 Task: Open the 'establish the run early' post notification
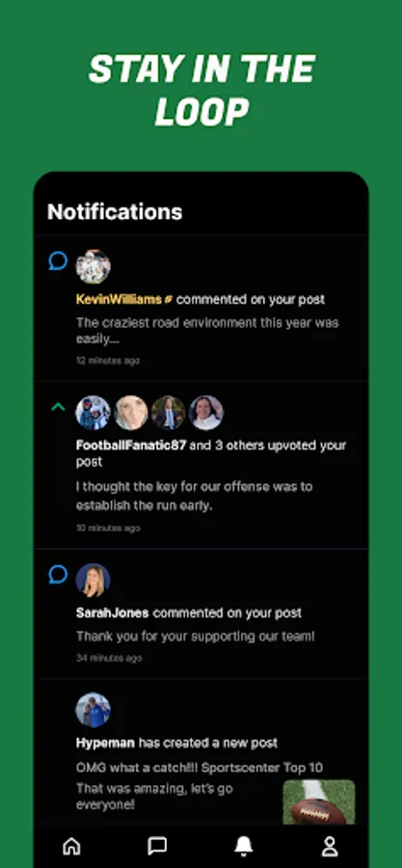click(201, 465)
